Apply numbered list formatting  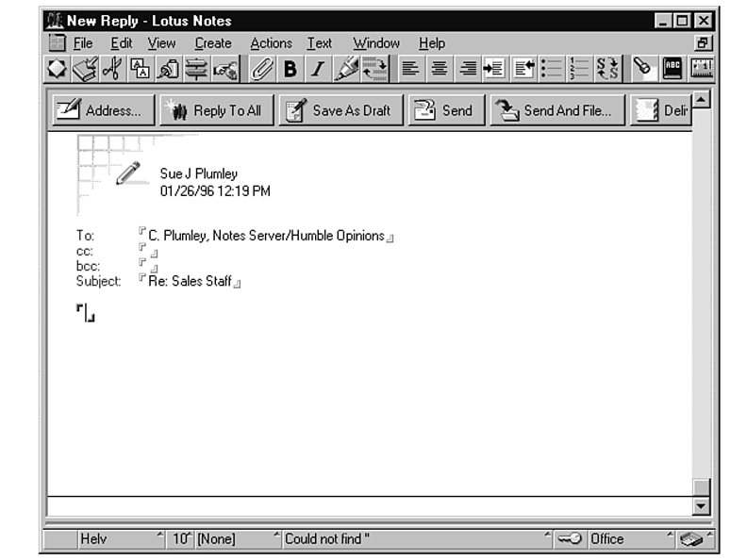(579, 69)
